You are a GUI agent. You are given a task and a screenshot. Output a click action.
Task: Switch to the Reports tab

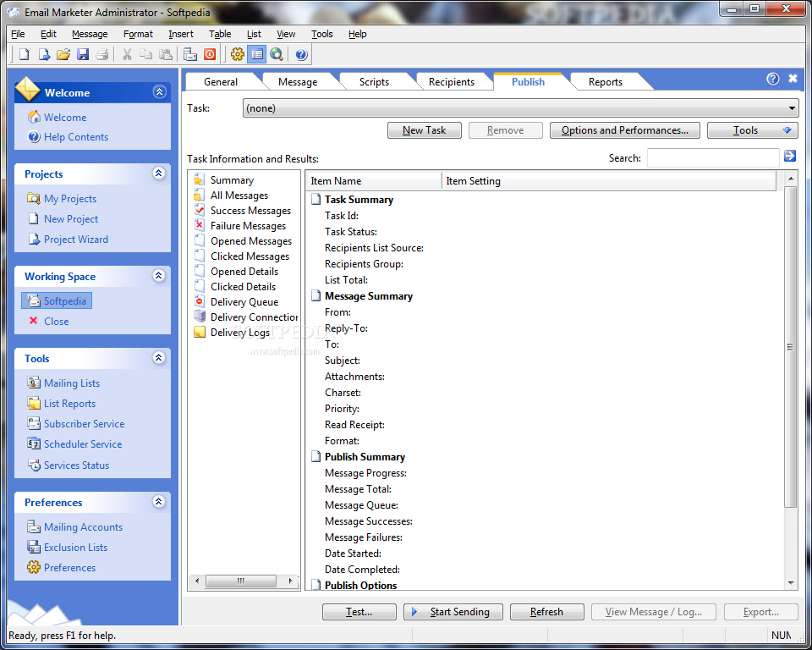[x=606, y=82]
